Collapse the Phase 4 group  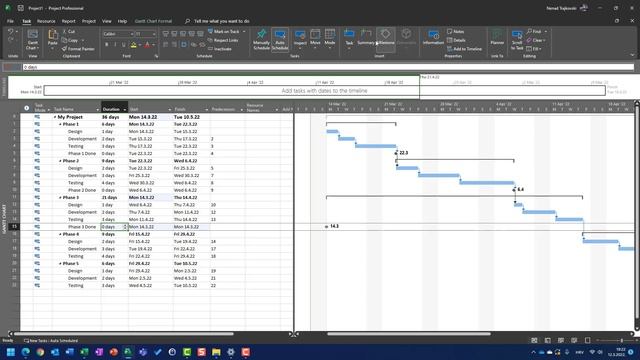point(60,234)
